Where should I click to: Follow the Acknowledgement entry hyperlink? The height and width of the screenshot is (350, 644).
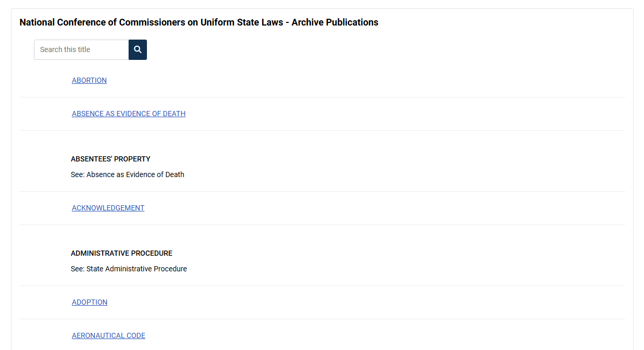tap(108, 208)
